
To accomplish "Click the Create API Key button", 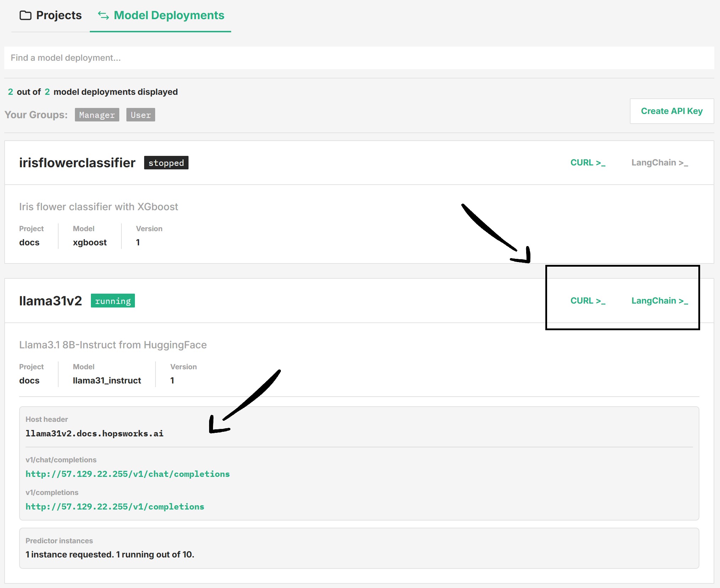I will (x=671, y=111).
